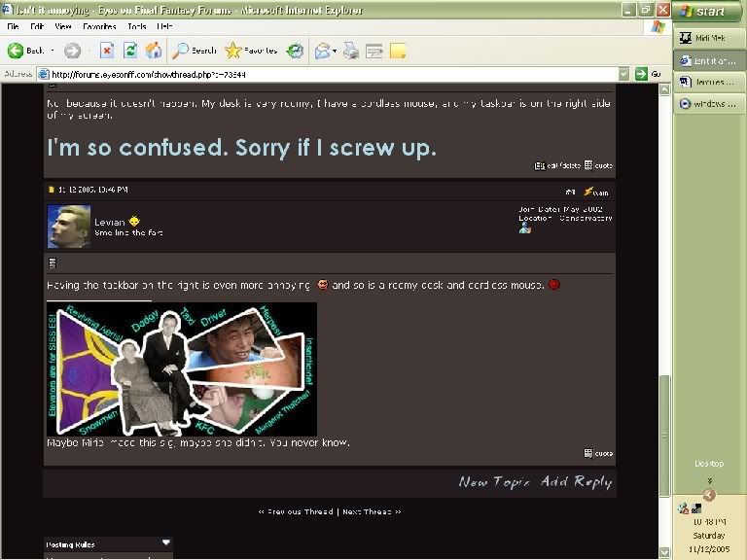Click the yellow status icon beside Levian
This screenshot has width=747, height=560.
coord(134,222)
